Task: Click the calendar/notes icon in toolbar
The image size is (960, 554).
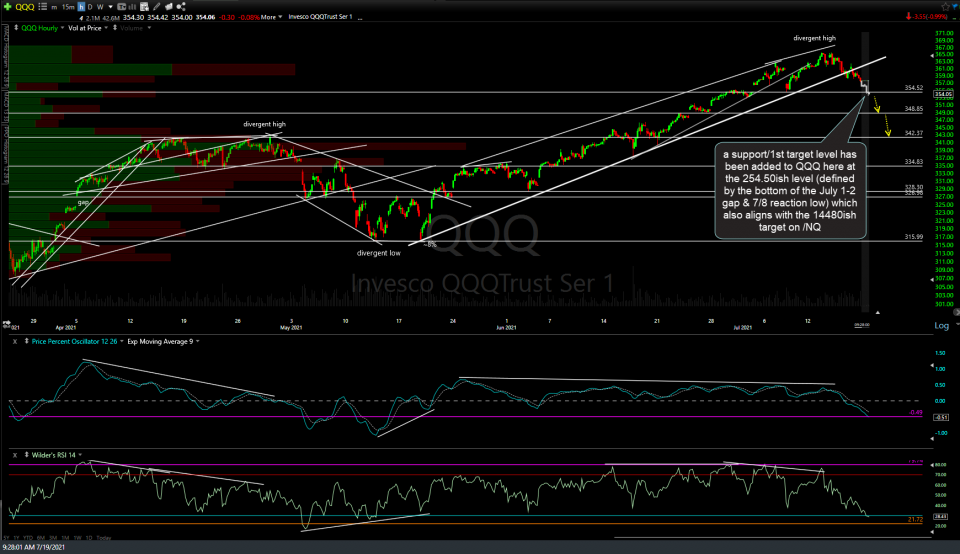Action: click(144, 7)
